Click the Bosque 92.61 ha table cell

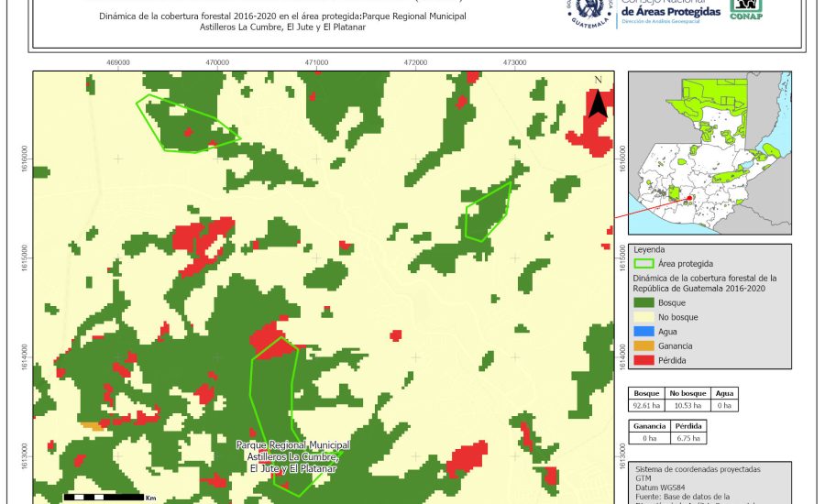[x=647, y=404]
